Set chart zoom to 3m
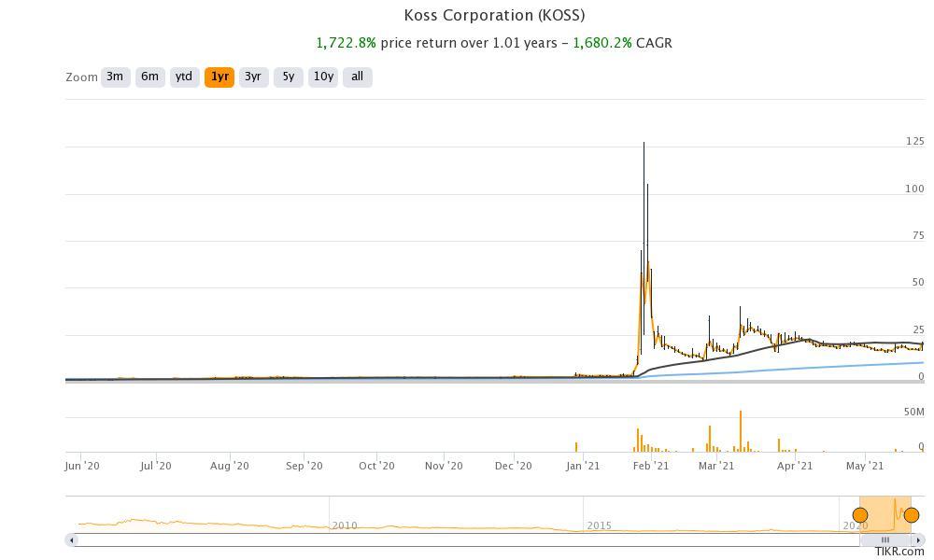Image resolution: width=934 pixels, height=560 pixels. click(x=115, y=77)
